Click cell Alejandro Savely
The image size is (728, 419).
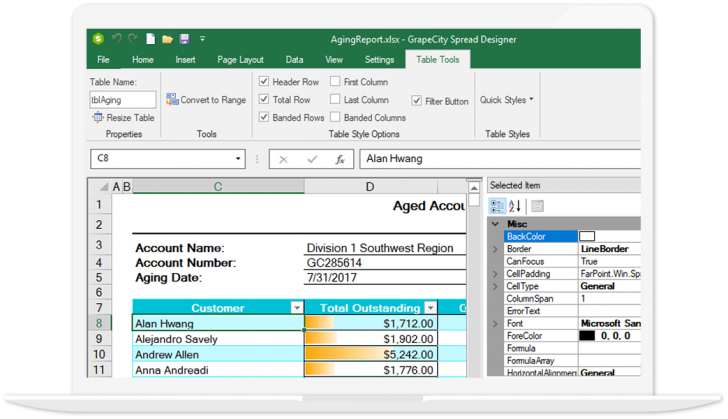[x=218, y=339]
